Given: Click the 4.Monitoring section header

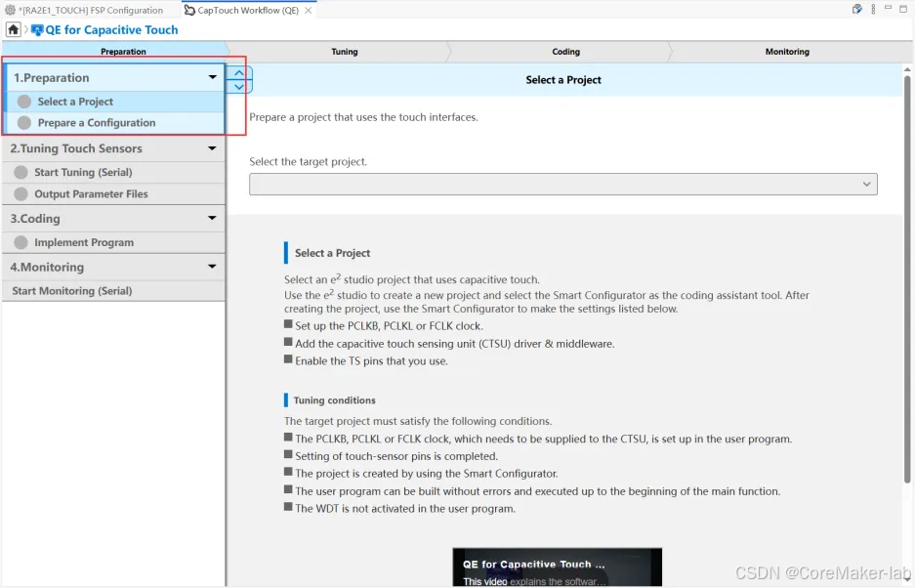Looking at the screenshot, I should point(113,267).
